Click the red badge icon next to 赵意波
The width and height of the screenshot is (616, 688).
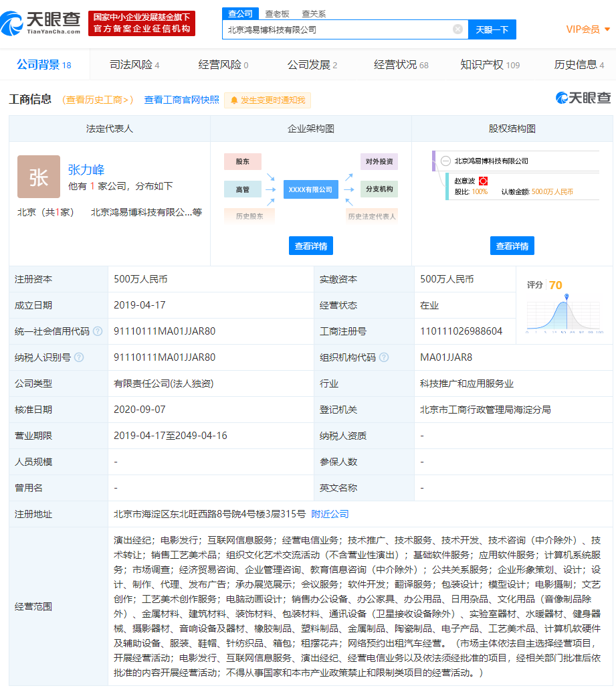483,181
